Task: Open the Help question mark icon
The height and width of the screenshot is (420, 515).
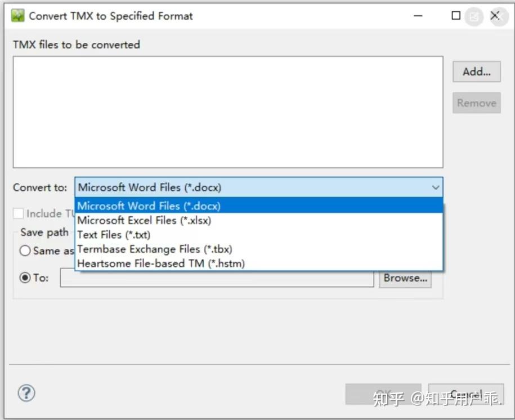Action: pyautogui.click(x=26, y=394)
